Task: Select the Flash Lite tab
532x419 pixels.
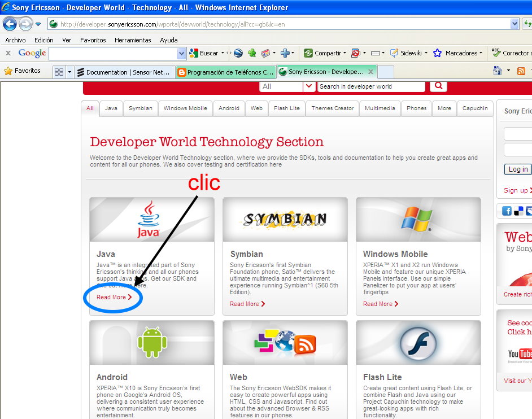Action: [287, 108]
